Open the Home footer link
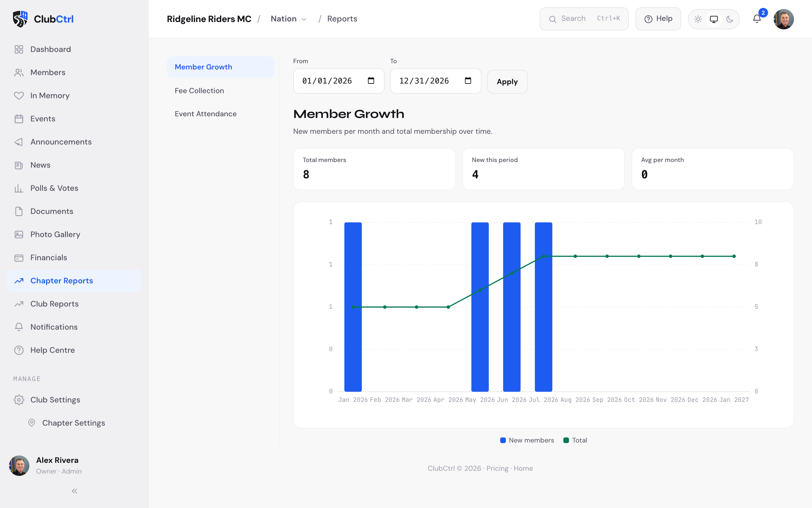The height and width of the screenshot is (508, 812). [523, 468]
